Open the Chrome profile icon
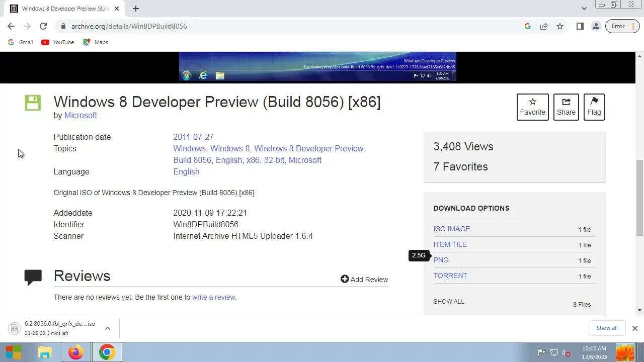 pos(596,26)
